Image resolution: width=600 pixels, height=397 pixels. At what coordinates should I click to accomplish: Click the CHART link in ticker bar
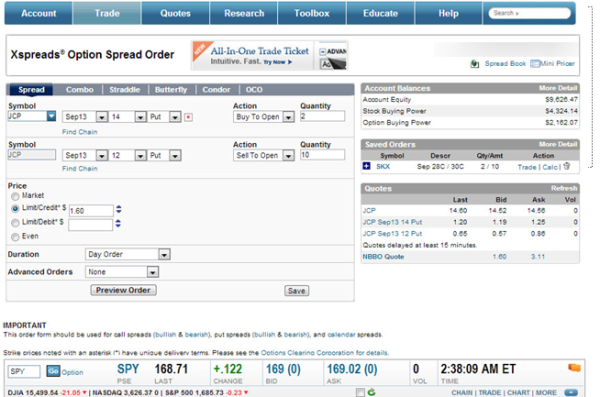(518, 392)
